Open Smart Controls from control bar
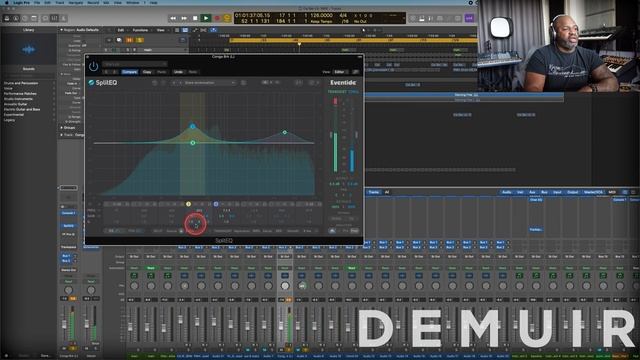This screenshot has height=360, width=640. pyautogui.click(x=45, y=18)
